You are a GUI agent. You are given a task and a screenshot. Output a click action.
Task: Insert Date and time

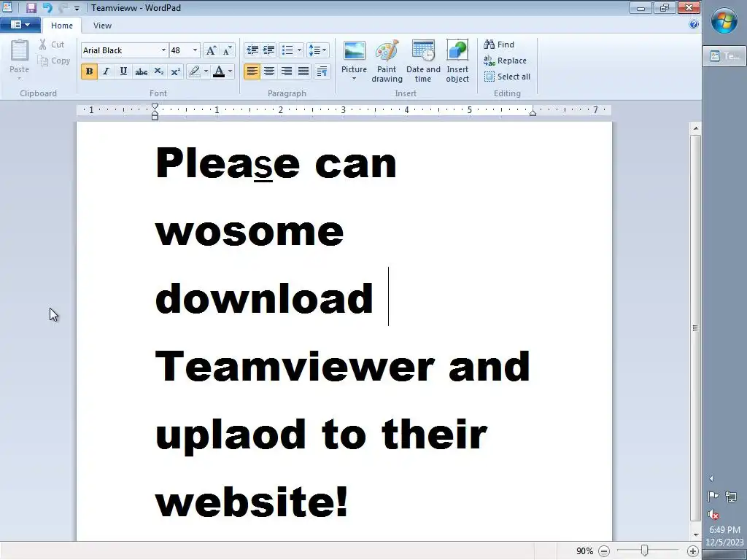(x=423, y=61)
